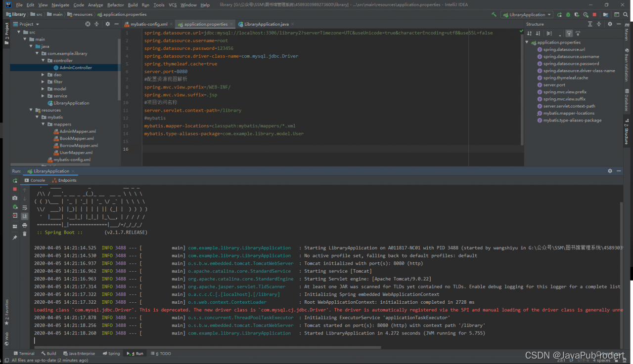Open the VCS menu

coord(172,5)
